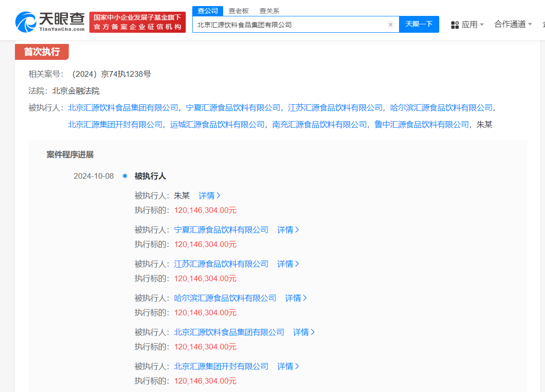Select case number (2024）京74执1238号
This screenshot has width=545, height=392.
pyautogui.click(x=111, y=74)
